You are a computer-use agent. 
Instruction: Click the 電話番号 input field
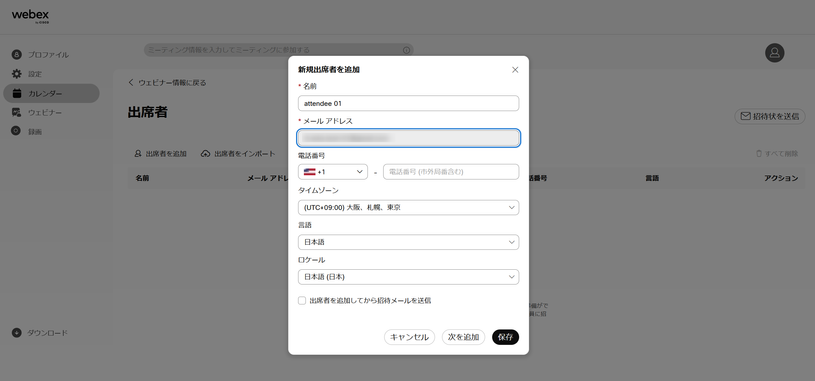[x=451, y=172]
